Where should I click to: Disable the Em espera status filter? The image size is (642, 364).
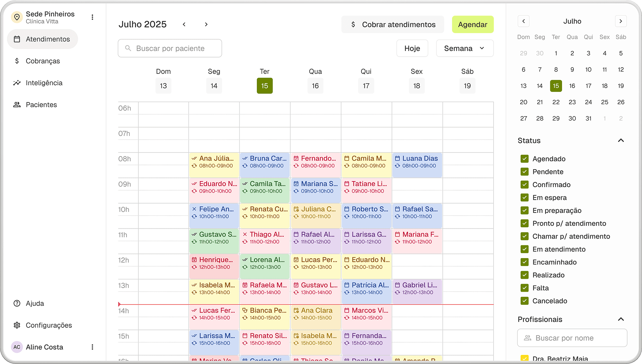point(524,198)
